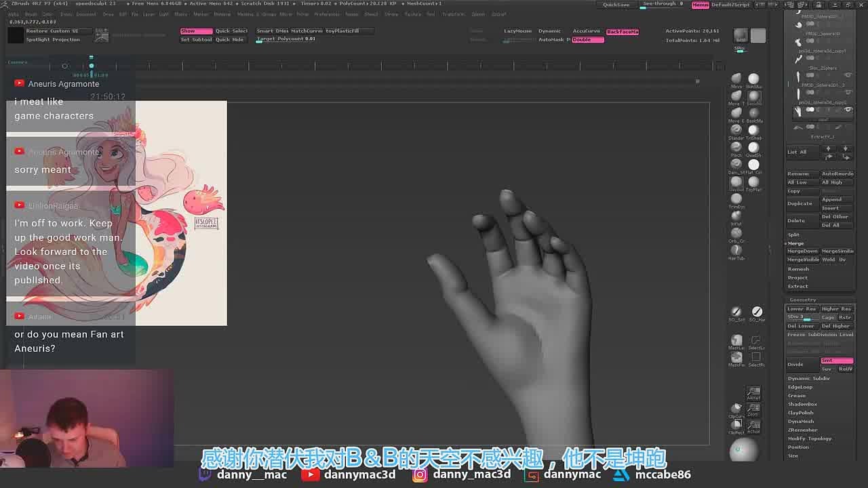Click the Divide button
This screenshot has width=868, height=488.
click(803, 365)
